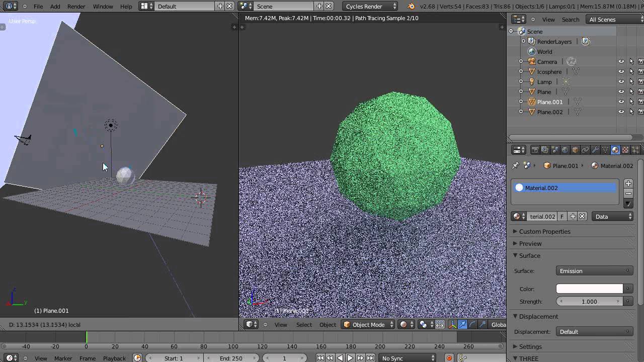Viewport: 644px width, 362px height.
Task: Open the Object properties tab (orange cube)
Action: click(575, 150)
